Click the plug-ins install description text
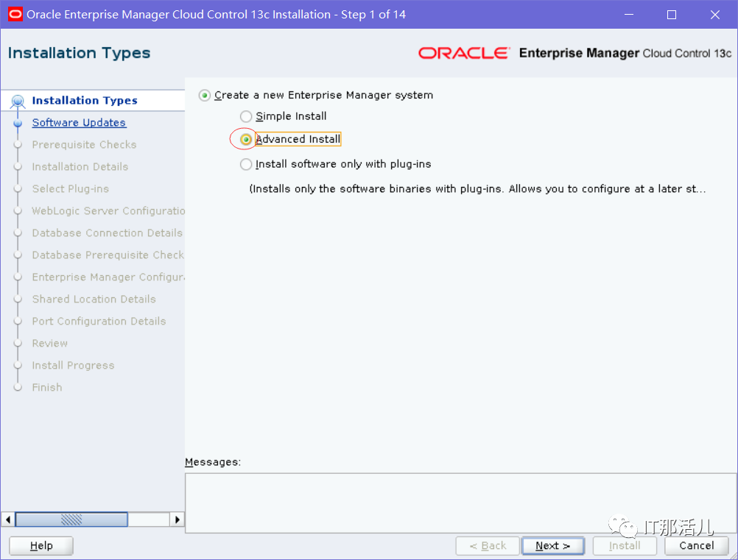This screenshot has width=738, height=560. point(477,189)
